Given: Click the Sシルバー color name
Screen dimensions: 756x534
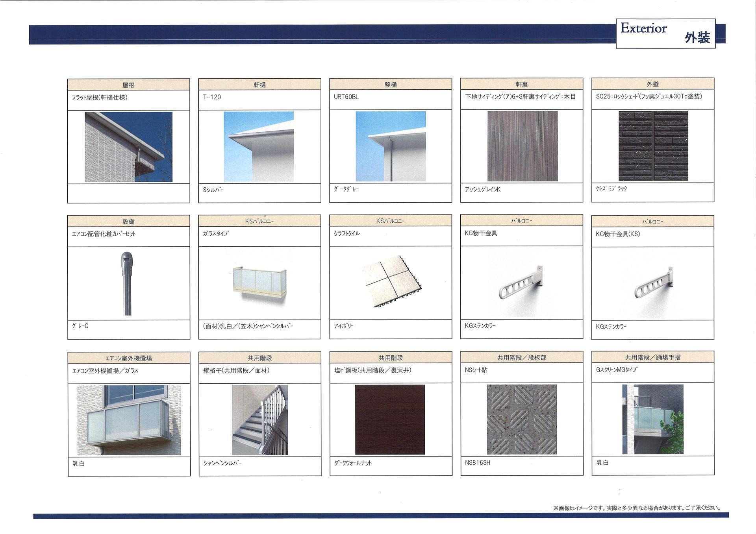Looking at the screenshot, I should point(213,190).
